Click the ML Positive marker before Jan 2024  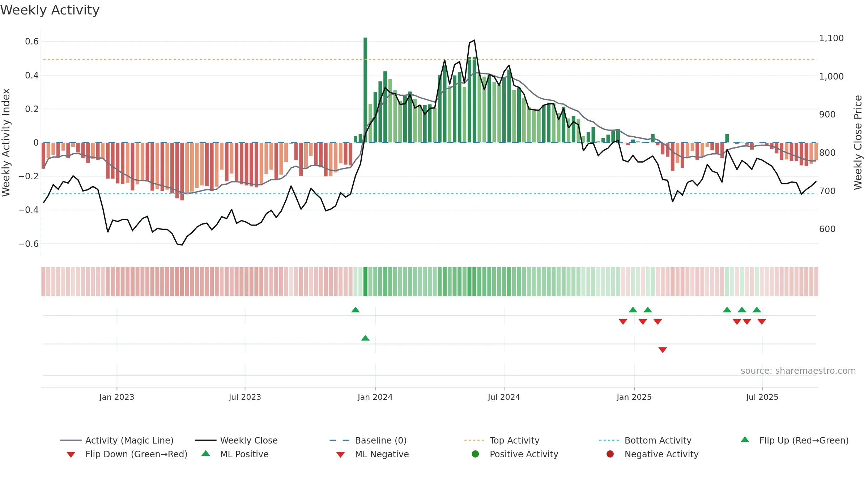[365, 338]
